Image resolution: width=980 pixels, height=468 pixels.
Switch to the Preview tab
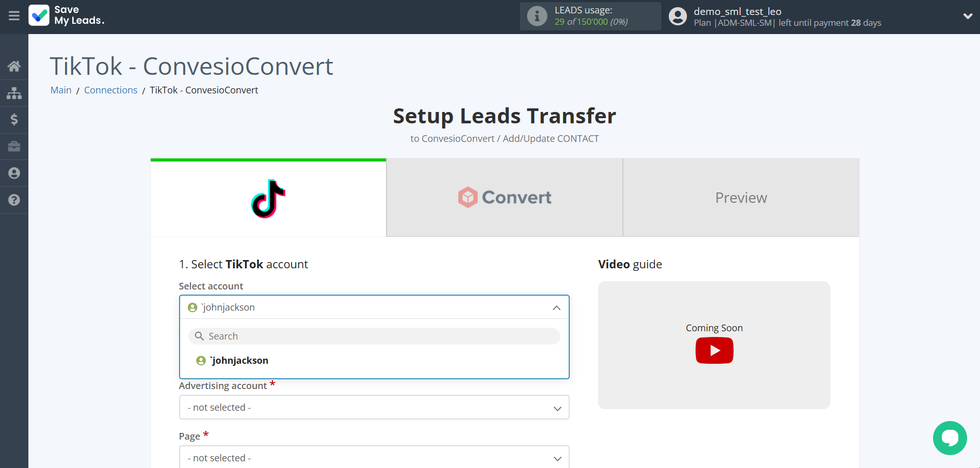click(741, 198)
